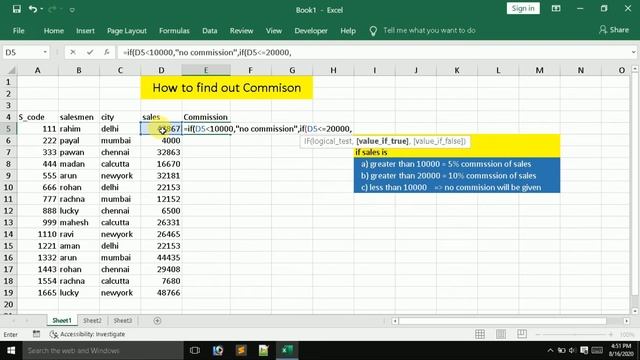
Task: Click the value_if_true tooltip argument
Action: [382, 141]
